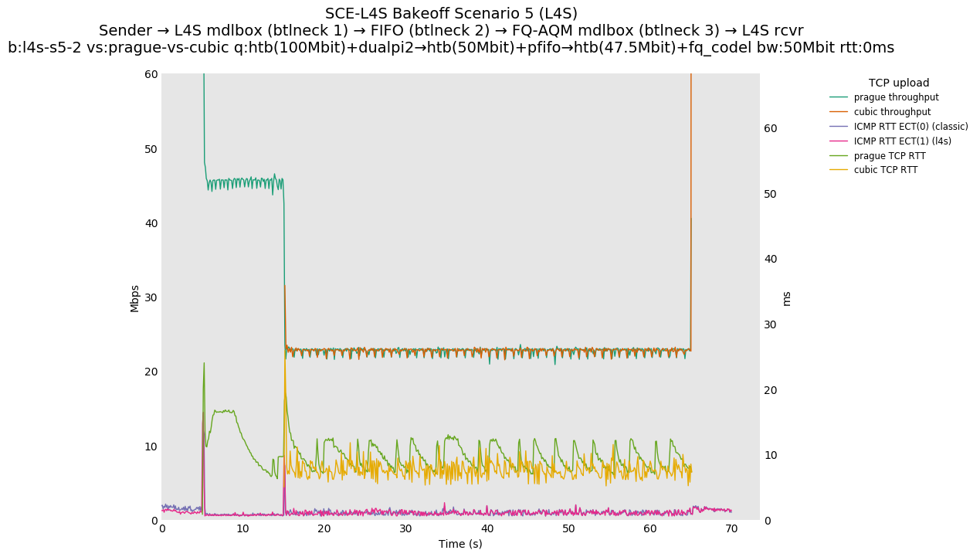Select 'ICMP RTT ECT(0) (classic)' legend label

pyautogui.click(x=910, y=127)
